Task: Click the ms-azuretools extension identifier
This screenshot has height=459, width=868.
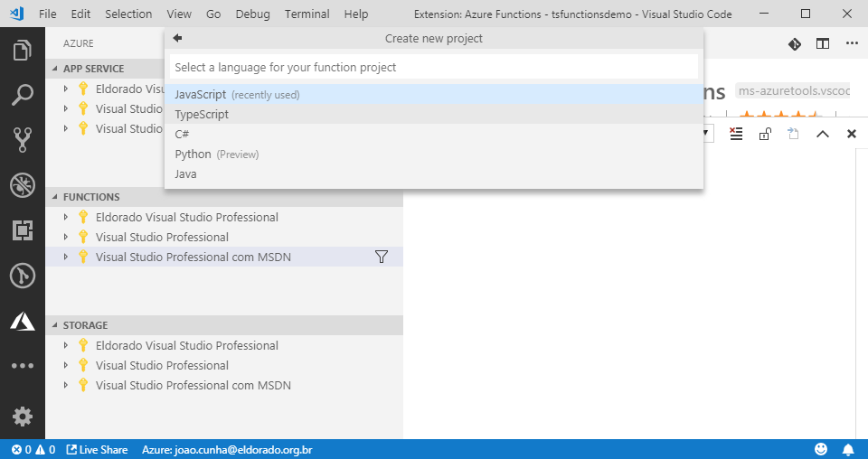Action: (792, 90)
